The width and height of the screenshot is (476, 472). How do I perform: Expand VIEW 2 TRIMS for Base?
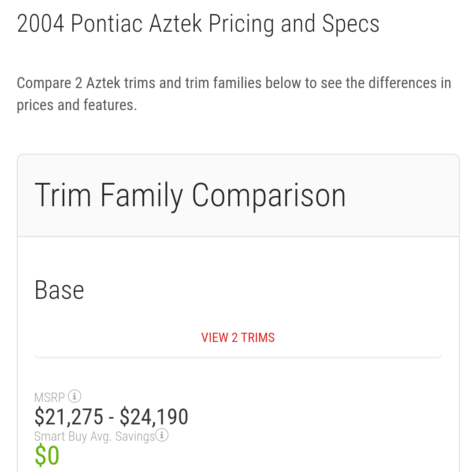(238, 338)
